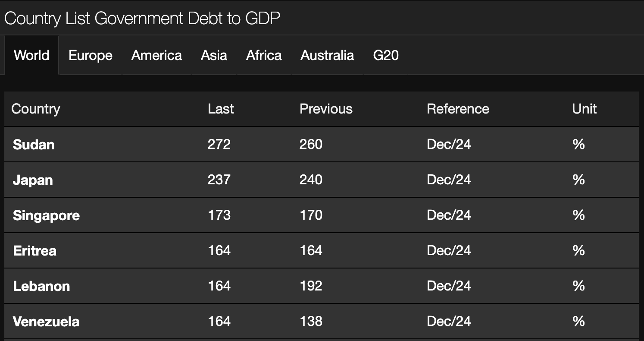Click Country List Government Debt to GDP title
Screen dimensions: 644x341
tap(142, 19)
